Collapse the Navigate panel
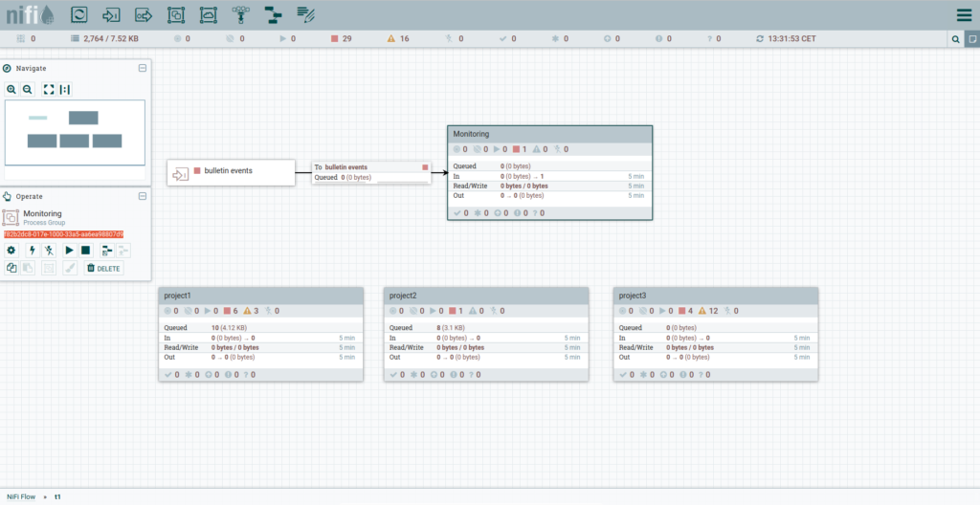 point(143,68)
